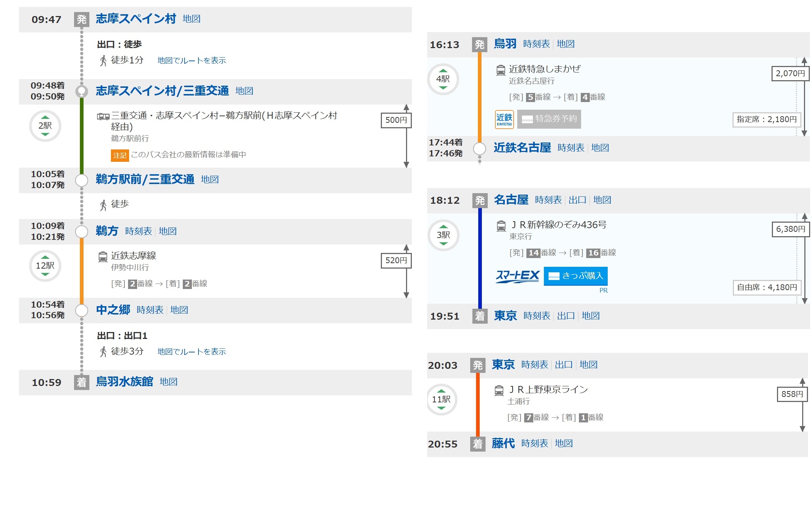
Task: View 出口 info for 東京 departure at 20:03
Action: point(564,364)
